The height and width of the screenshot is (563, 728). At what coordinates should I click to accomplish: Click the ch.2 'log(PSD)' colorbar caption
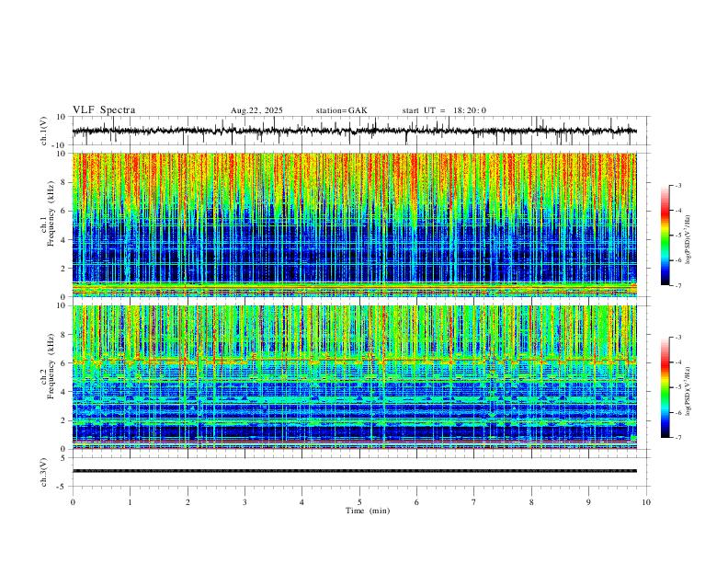tap(688, 391)
